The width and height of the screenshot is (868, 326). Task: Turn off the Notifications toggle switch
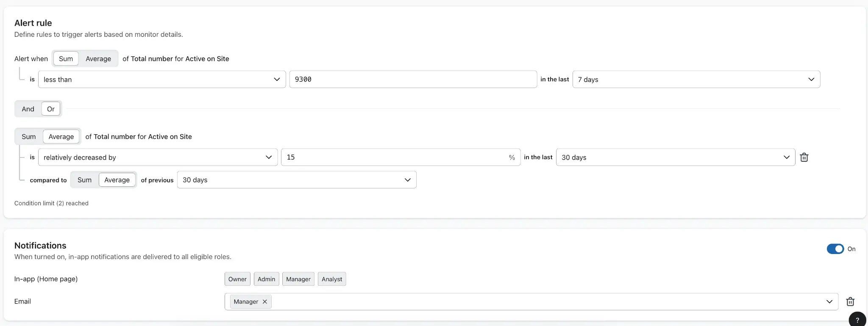[x=835, y=249]
